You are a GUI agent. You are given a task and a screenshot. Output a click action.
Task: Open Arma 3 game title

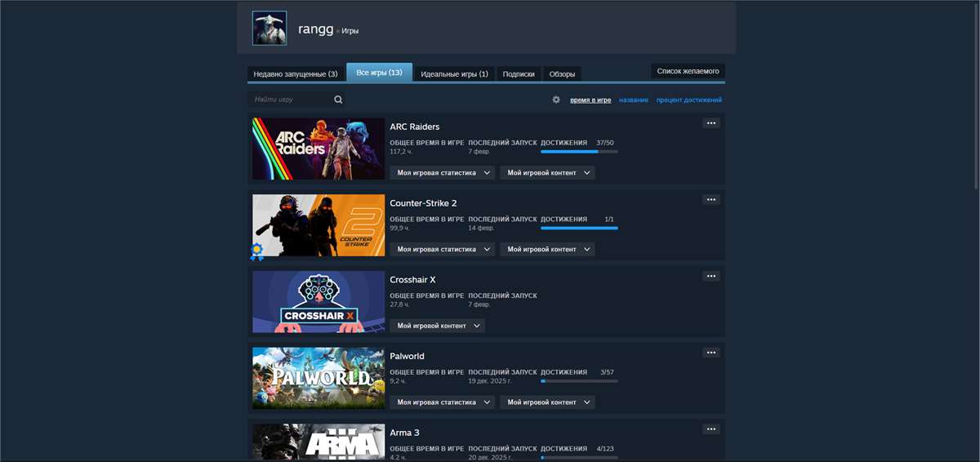click(x=405, y=433)
